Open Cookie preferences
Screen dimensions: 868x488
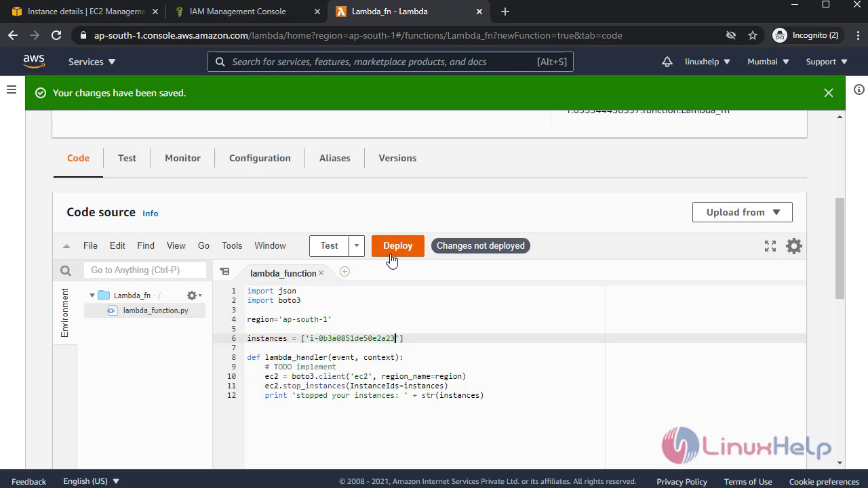coord(824,482)
